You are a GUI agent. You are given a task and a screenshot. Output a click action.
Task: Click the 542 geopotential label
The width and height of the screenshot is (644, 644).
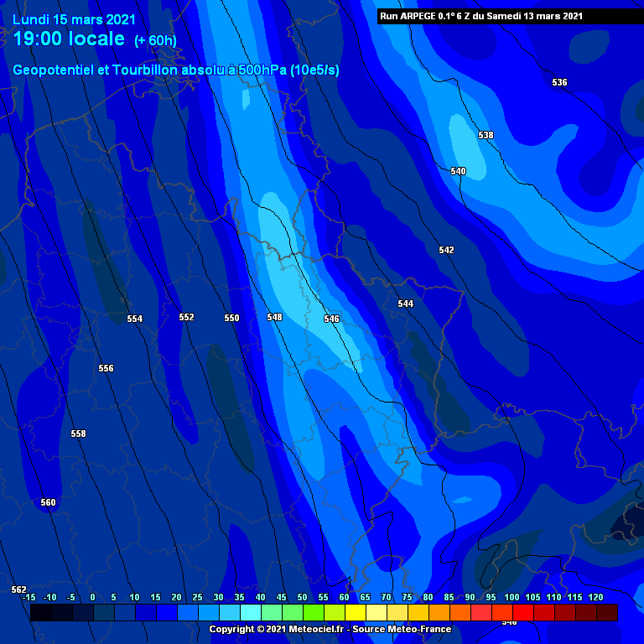[446, 250]
